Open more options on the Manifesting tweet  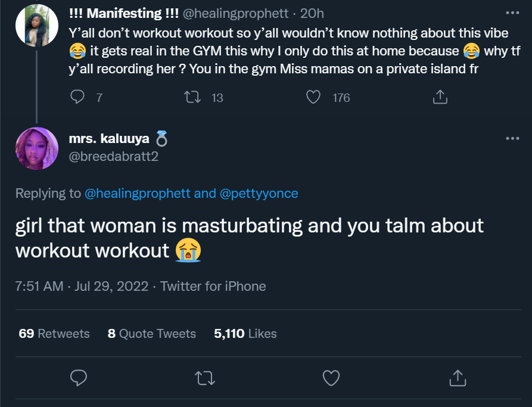tap(512, 13)
